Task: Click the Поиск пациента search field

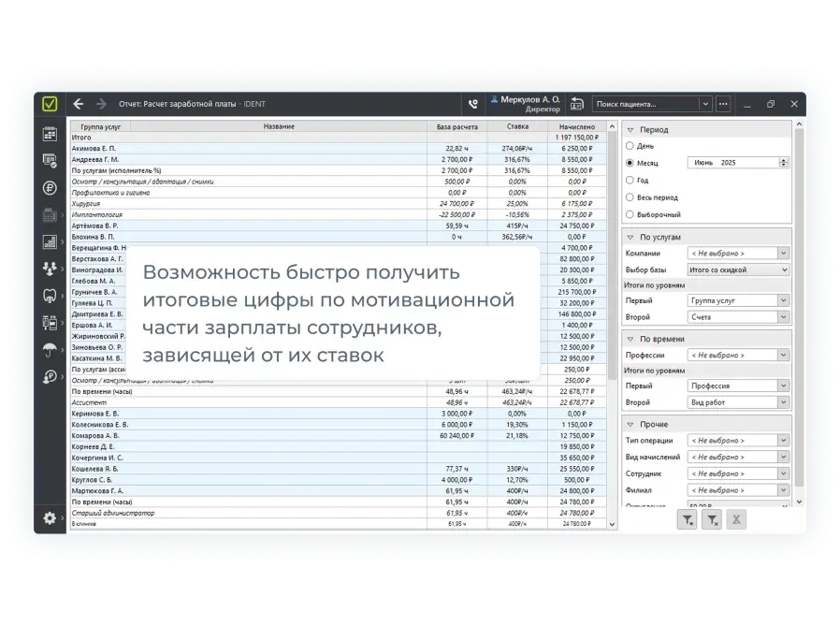Action: pyautogui.click(x=645, y=104)
